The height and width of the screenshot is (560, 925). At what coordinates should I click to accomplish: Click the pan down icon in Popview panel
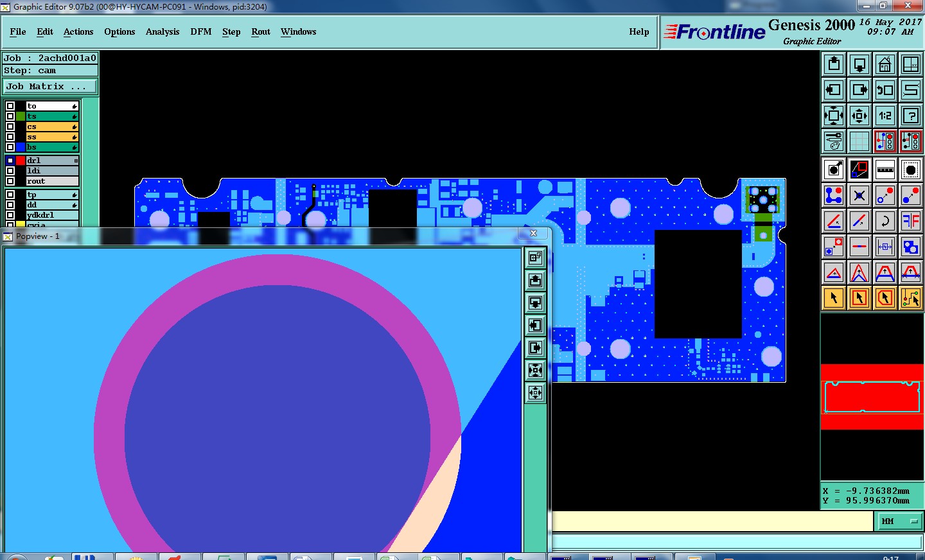(x=535, y=302)
